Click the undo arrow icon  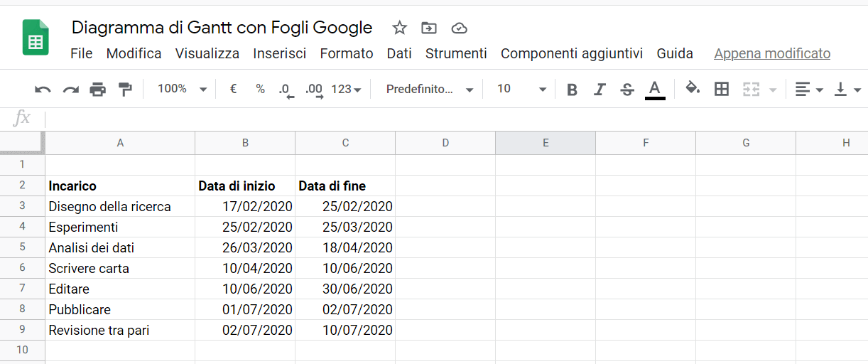coord(43,90)
